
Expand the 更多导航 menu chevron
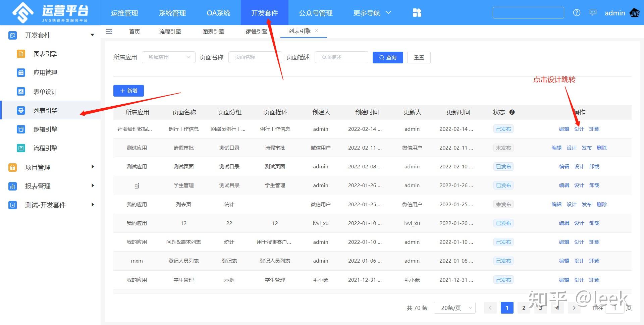pyautogui.click(x=388, y=12)
